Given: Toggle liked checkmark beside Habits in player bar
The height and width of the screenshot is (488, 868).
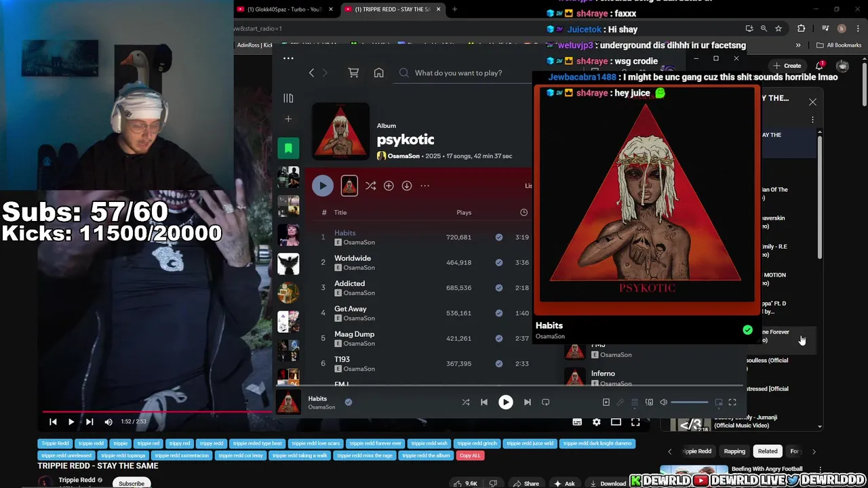Looking at the screenshot, I should pos(349,402).
